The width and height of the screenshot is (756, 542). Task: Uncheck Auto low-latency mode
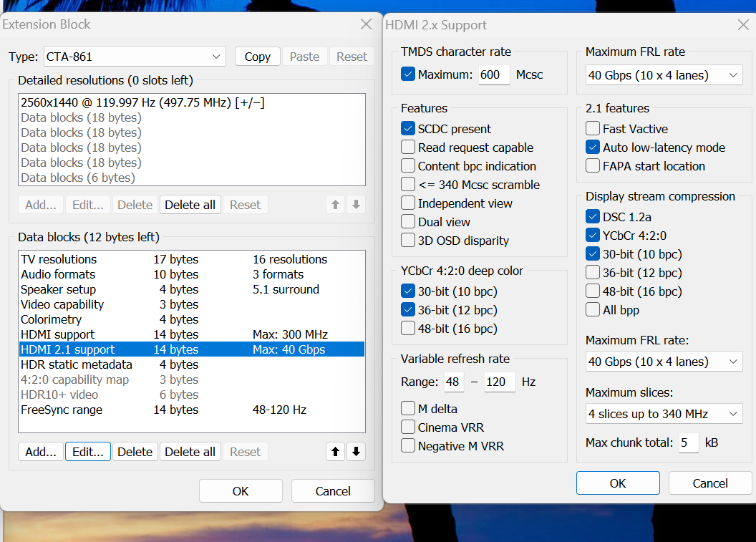(x=593, y=147)
